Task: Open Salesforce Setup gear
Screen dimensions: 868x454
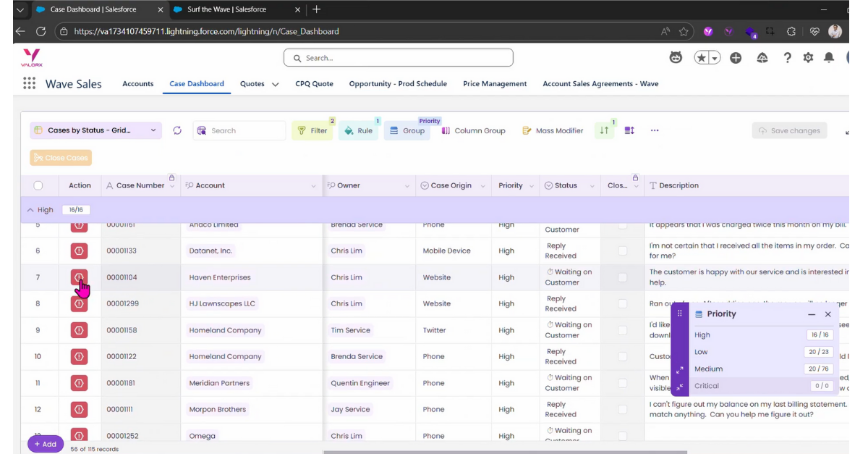Action: [x=808, y=56]
